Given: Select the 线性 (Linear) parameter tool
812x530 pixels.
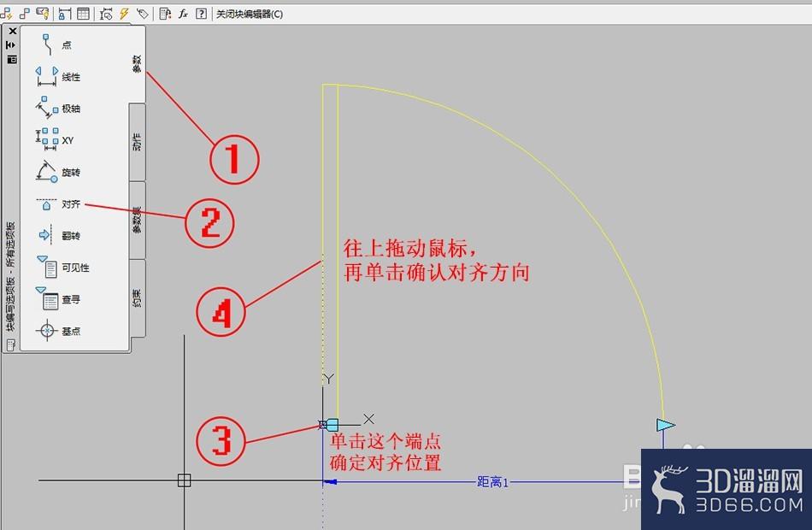Looking at the screenshot, I should 58,77.
